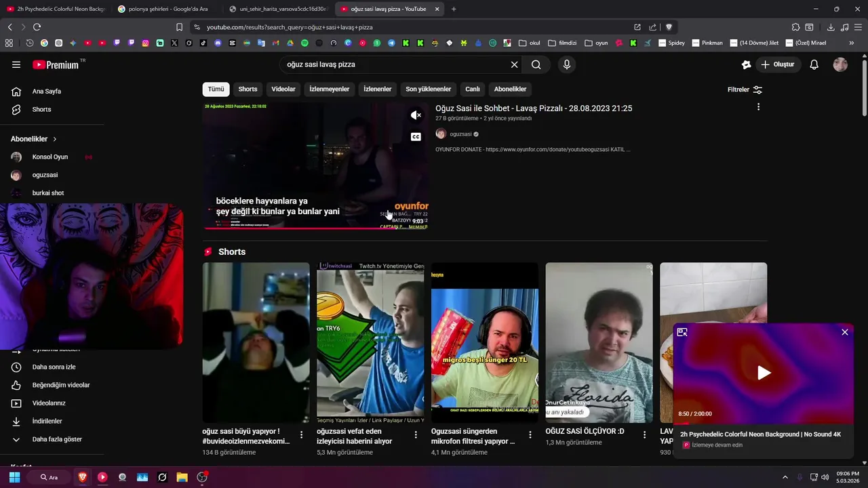This screenshot has width=868, height=488.
Task: Select the Canlı filter chip
Action: (473, 89)
